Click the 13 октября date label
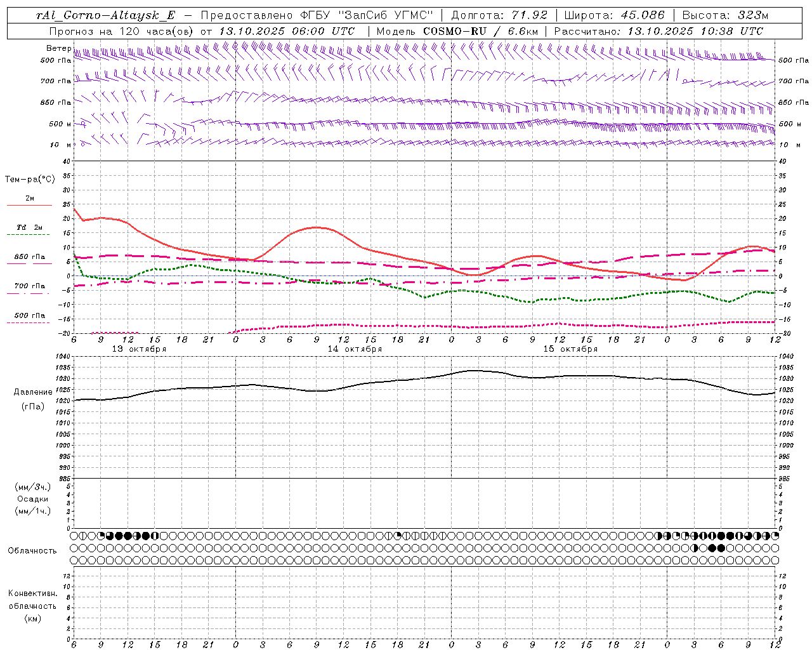This screenshot has height=650, width=812. pos(139,349)
